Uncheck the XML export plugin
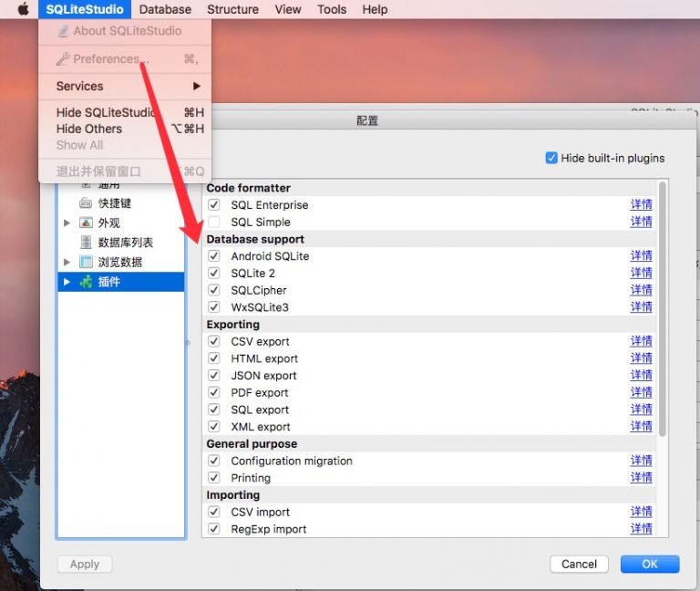700x591 pixels. click(214, 426)
